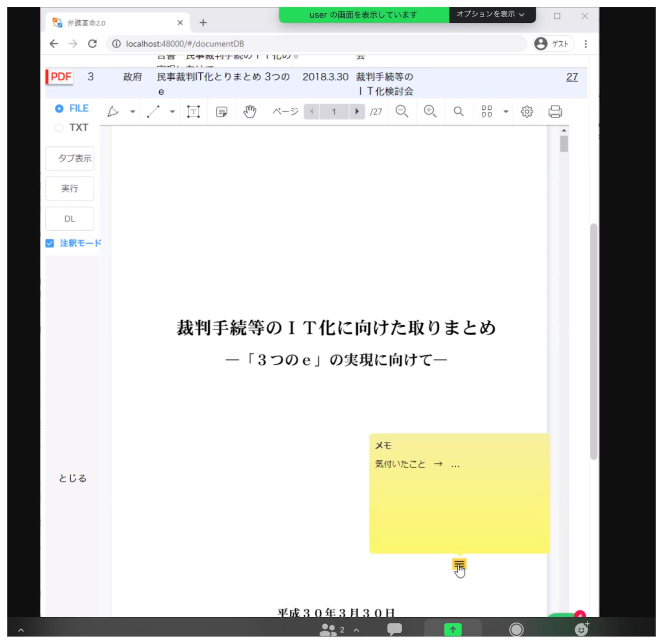Zoom out the PDF document
The image size is (663, 644).
402,112
